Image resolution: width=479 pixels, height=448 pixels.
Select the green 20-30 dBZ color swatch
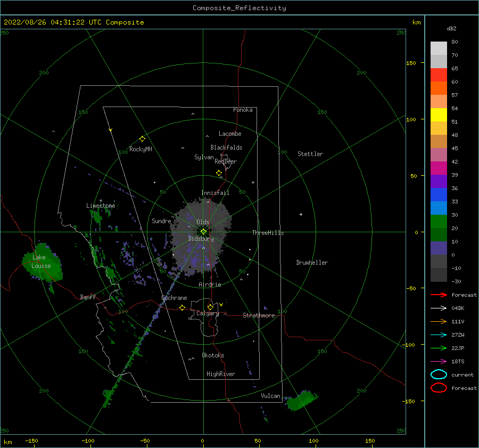click(x=439, y=222)
